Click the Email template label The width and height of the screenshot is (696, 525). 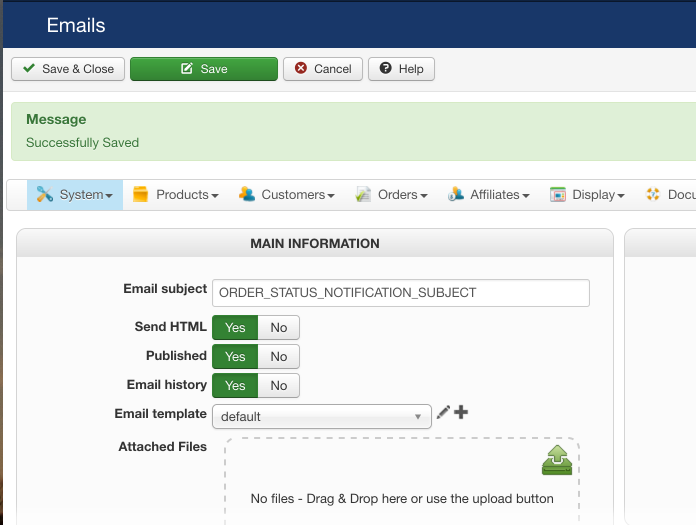tap(160, 414)
